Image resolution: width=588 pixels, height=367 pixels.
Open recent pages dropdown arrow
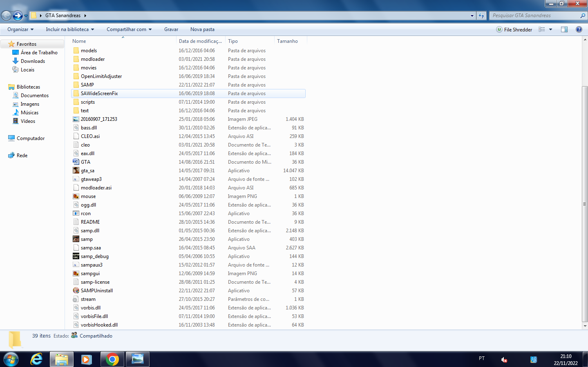(26, 16)
